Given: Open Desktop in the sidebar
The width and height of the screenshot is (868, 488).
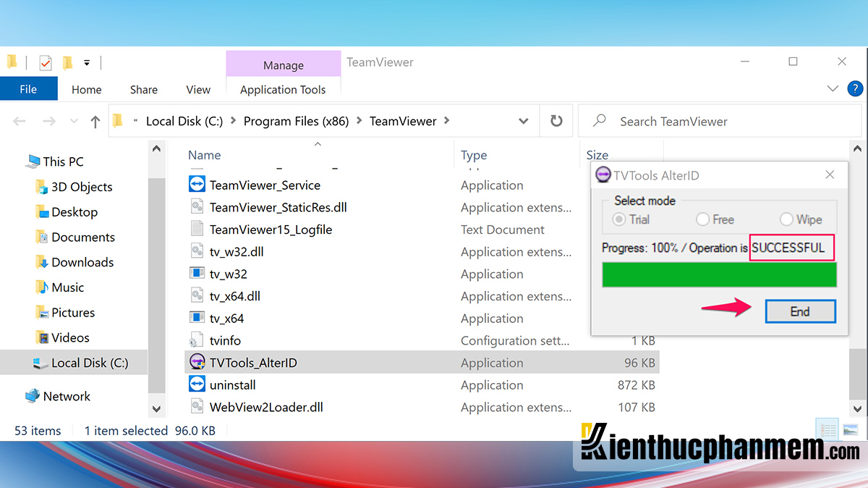Looking at the screenshot, I should point(75,211).
